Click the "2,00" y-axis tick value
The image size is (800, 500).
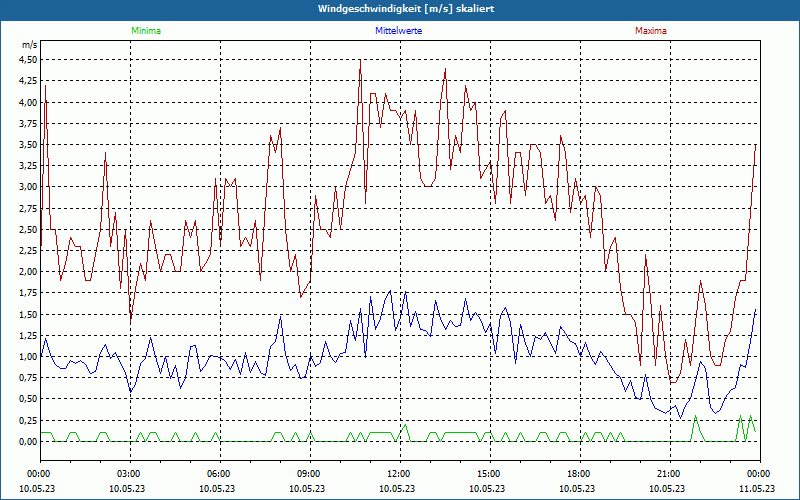[x=29, y=271]
